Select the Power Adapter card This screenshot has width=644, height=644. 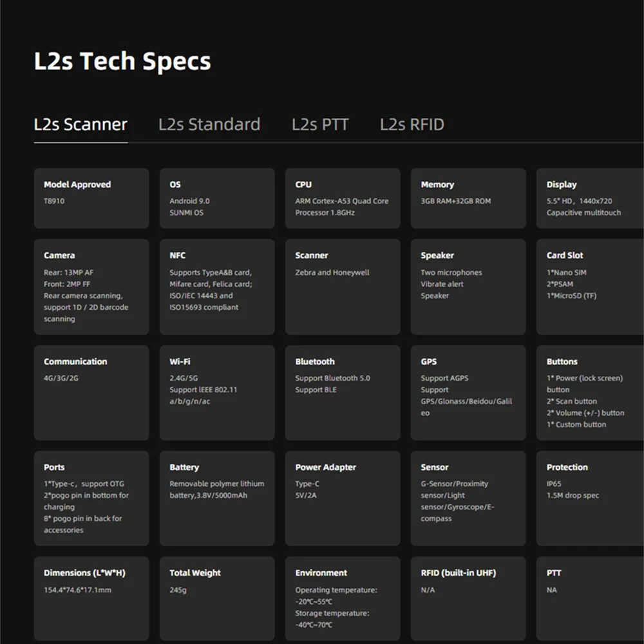[343, 498]
